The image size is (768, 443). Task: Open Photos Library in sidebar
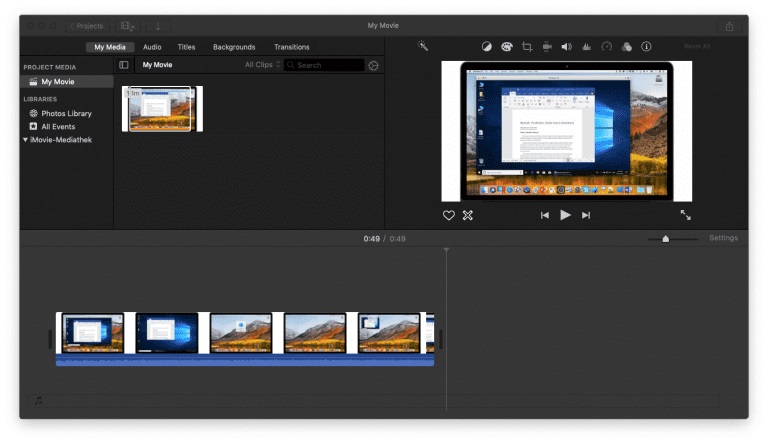67,113
